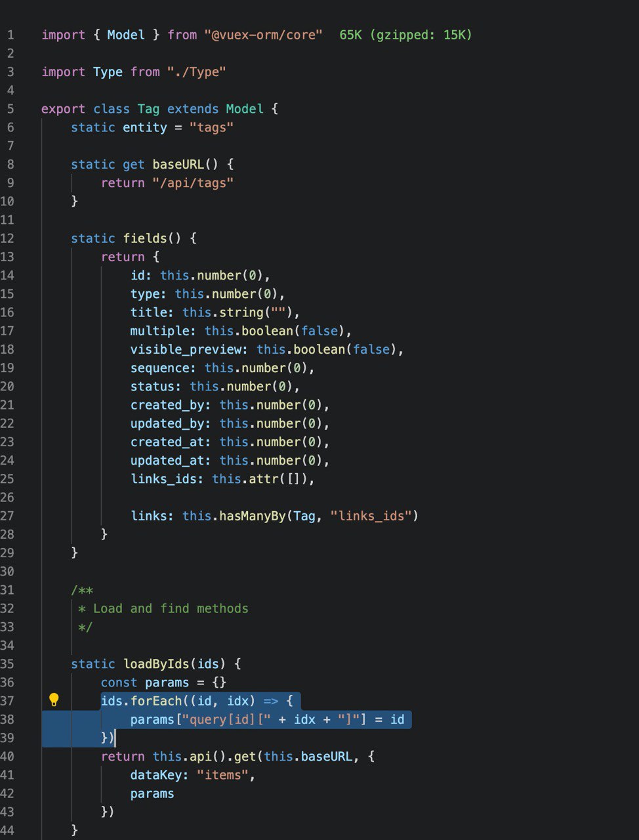
Task: Click "const params" on line 36
Action: click(145, 682)
